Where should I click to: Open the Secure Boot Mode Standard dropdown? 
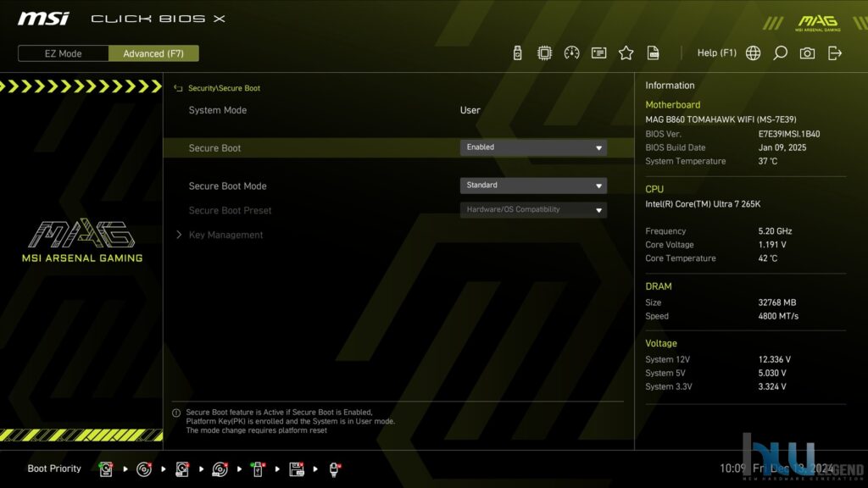(x=533, y=186)
